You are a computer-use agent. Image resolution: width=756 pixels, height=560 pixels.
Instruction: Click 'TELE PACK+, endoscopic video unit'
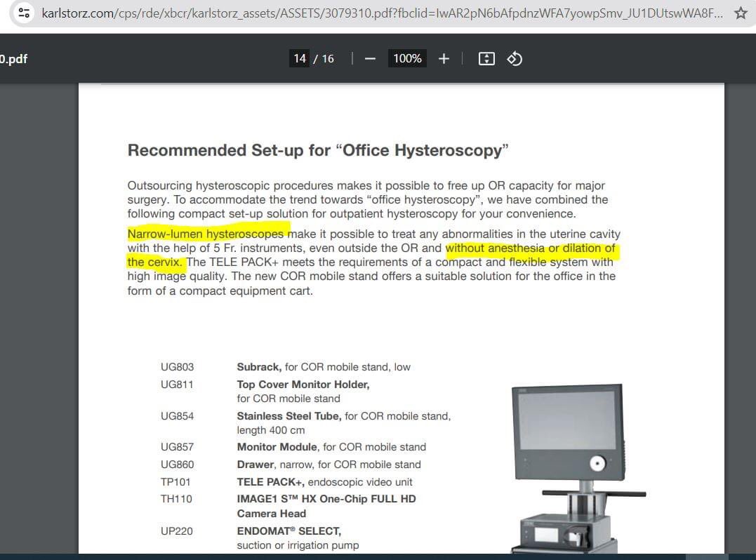click(x=324, y=482)
